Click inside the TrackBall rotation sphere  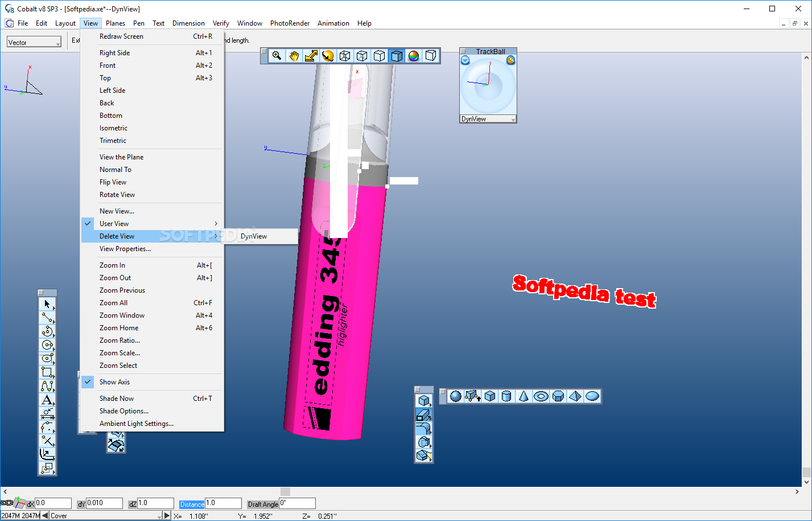tap(488, 87)
